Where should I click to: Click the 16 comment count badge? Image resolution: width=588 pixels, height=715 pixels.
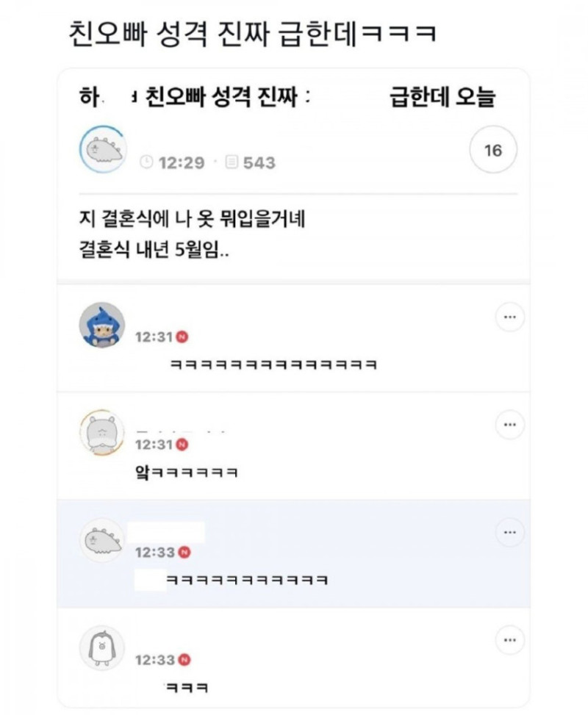(493, 150)
